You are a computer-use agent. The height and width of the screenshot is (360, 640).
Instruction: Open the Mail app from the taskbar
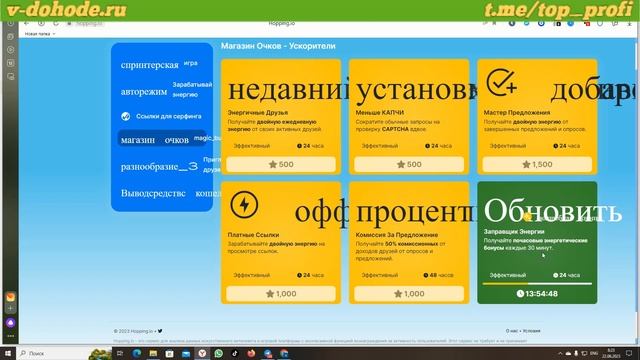point(186,353)
